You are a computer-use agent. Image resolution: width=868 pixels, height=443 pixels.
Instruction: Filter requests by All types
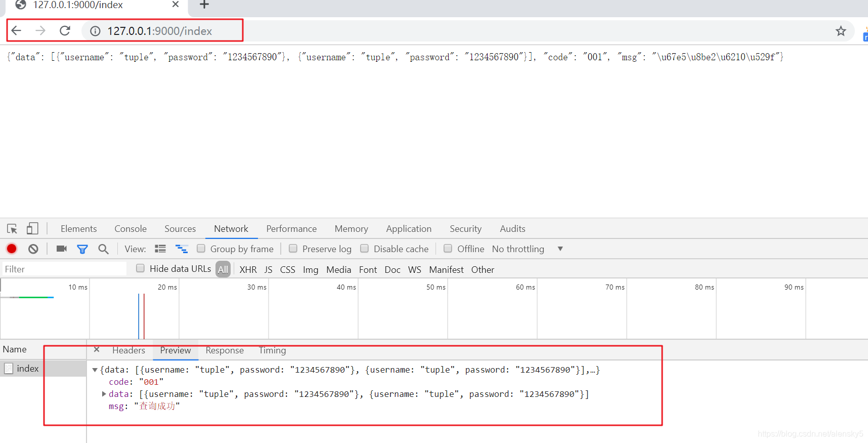pos(223,269)
